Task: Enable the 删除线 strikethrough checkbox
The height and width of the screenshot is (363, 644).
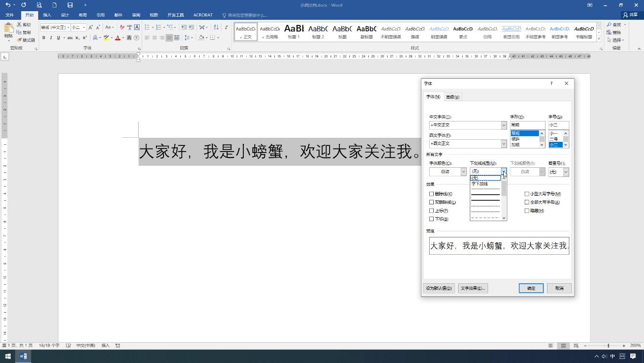Action: click(x=431, y=194)
